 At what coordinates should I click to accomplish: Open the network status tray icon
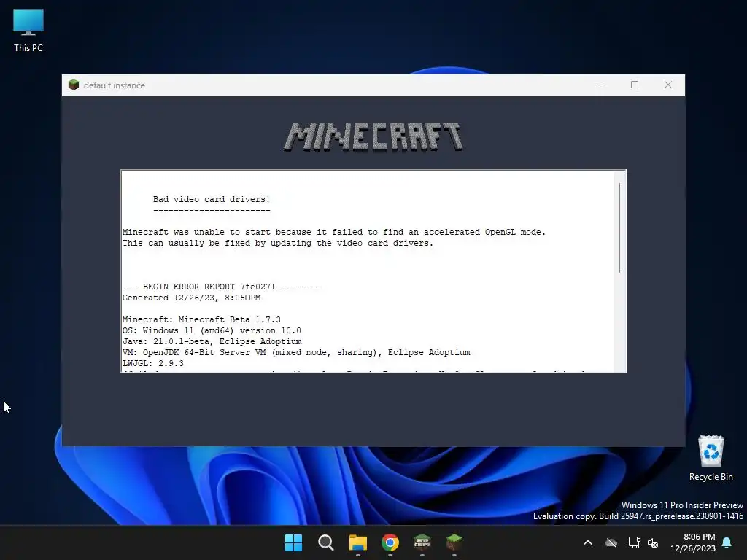point(634,542)
